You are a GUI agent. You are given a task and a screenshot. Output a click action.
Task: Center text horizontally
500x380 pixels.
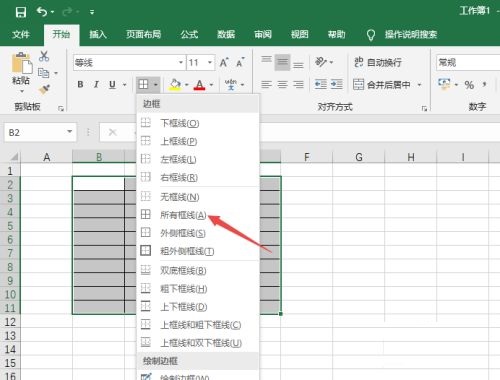[282, 85]
